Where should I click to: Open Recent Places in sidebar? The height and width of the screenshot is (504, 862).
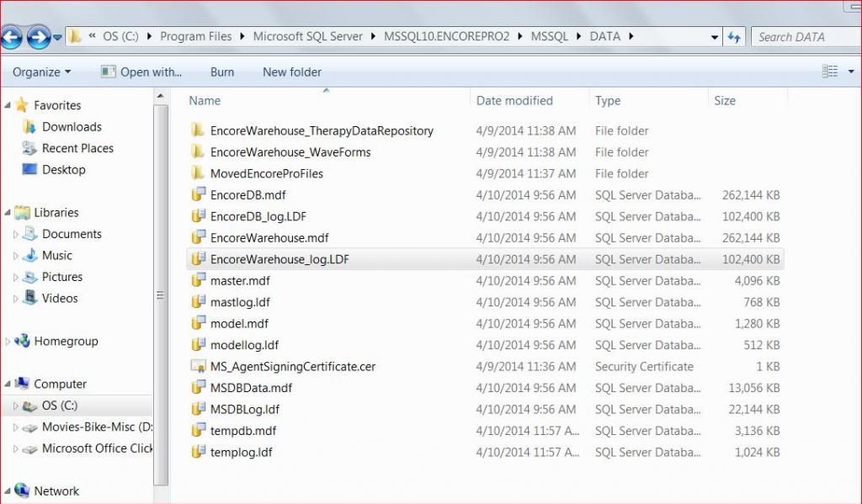click(77, 148)
